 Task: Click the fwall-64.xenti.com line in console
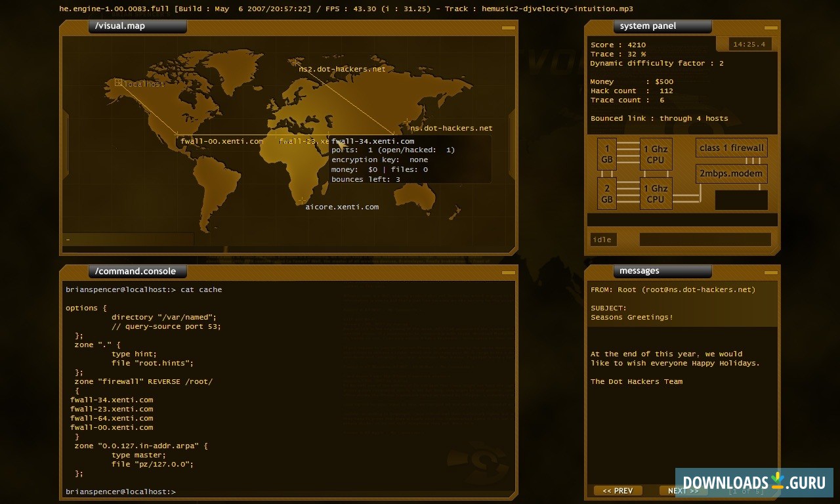tap(112, 418)
